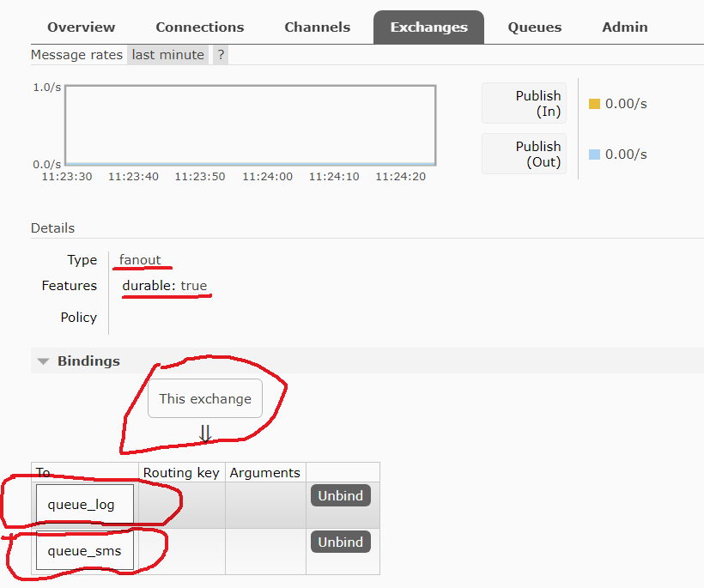Click the yellow Publish (In) color swatch
704x588 pixels.
[x=594, y=104]
